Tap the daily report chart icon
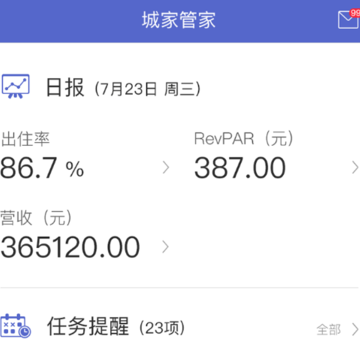 (x=15, y=86)
